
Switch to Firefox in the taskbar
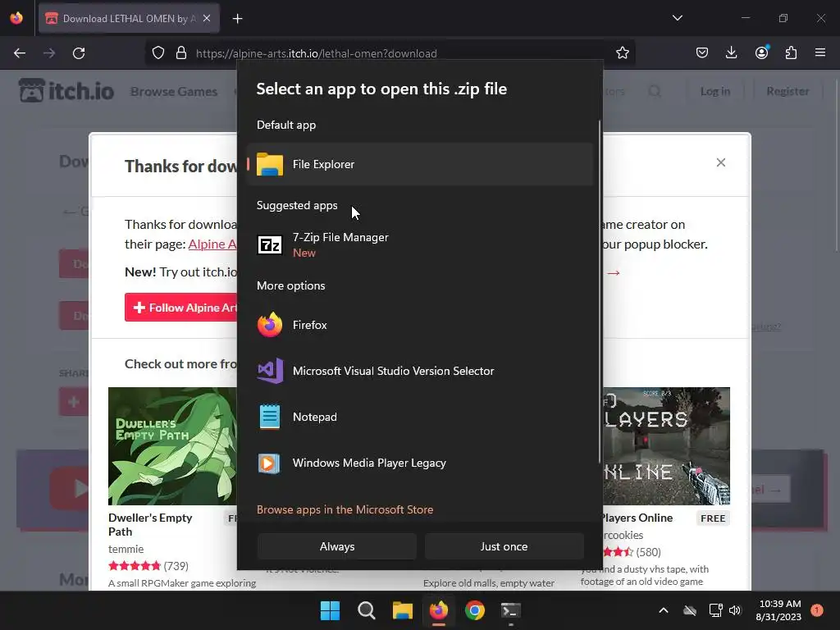pyautogui.click(x=439, y=610)
